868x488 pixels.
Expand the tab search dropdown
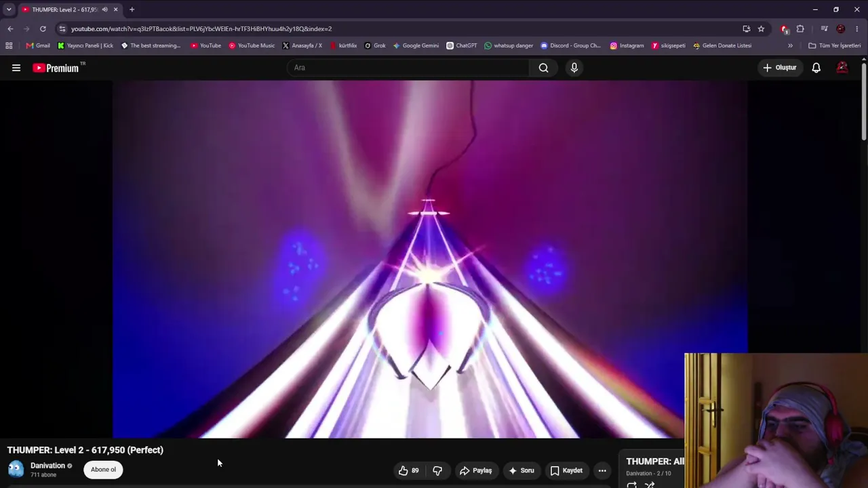tap(9, 9)
